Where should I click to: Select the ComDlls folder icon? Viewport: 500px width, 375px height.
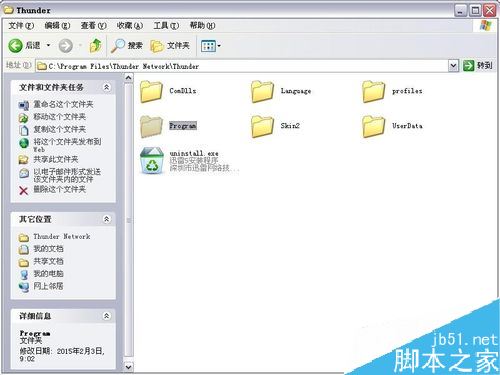coord(151,91)
